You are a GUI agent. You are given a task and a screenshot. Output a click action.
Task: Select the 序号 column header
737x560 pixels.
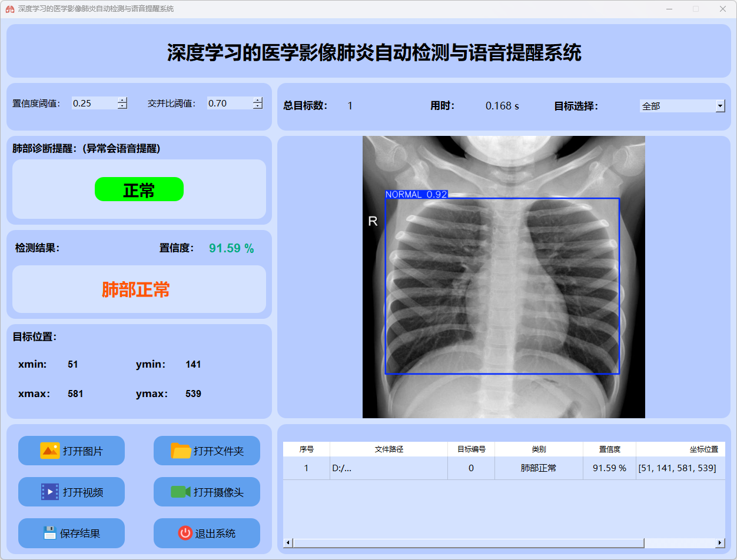click(x=307, y=449)
